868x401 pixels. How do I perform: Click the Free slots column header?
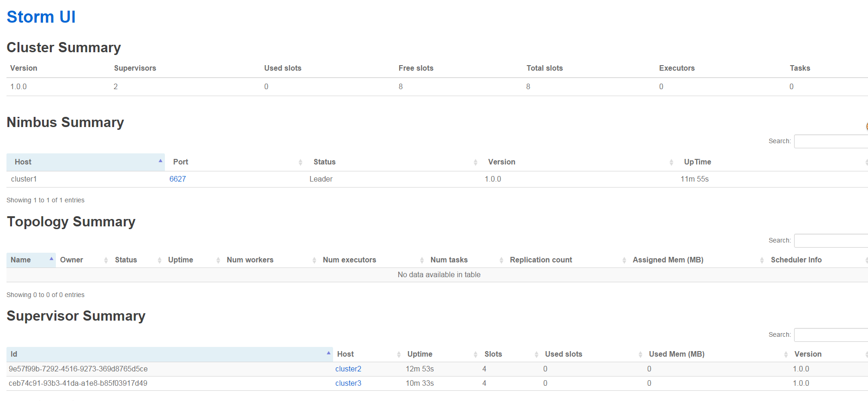(416, 68)
